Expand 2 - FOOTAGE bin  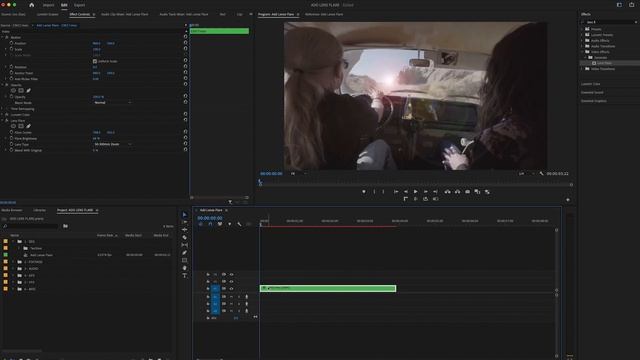coord(13,262)
